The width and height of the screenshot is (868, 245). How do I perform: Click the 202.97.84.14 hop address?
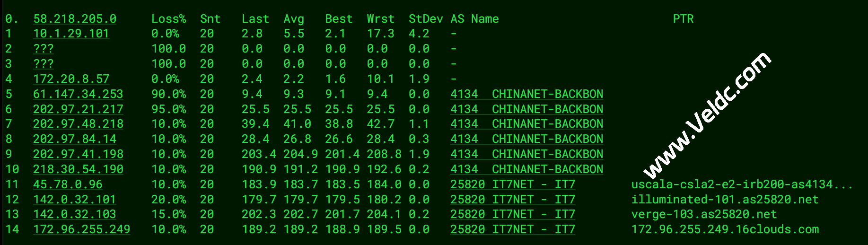click(74, 139)
